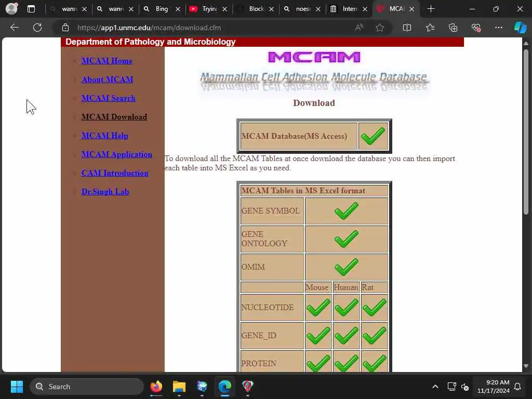
Task: Download the GENE ONTOLOGY table checkmark
Action: pyautogui.click(x=346, y=239)
